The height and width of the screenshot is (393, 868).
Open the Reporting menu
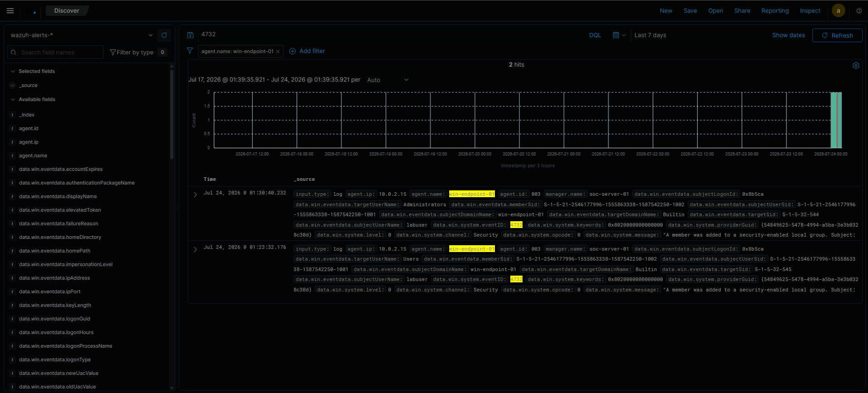click(x=775, y=10)
